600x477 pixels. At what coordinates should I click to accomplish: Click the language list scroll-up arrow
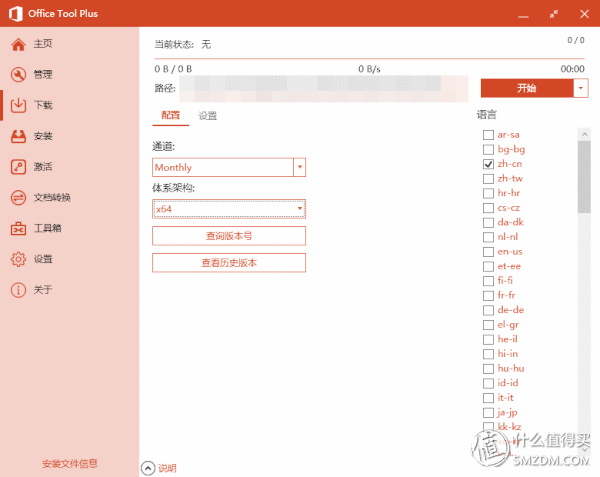[584, 134]
